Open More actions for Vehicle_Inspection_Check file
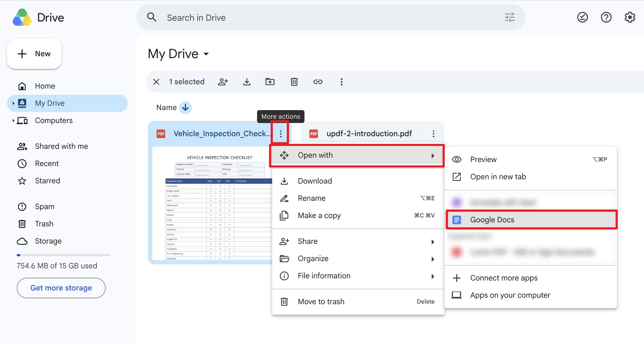Viewport: 644px width, 344px height. pyautogui.click(x=281, y=134)
